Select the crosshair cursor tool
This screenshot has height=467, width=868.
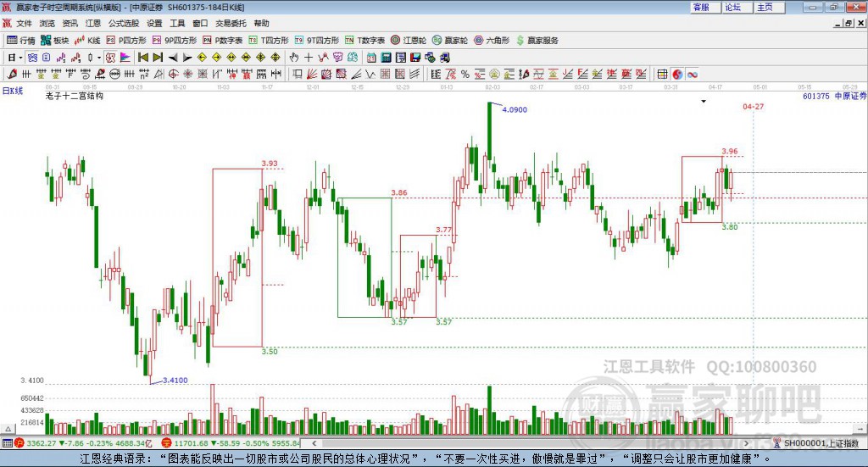point(309,58)
